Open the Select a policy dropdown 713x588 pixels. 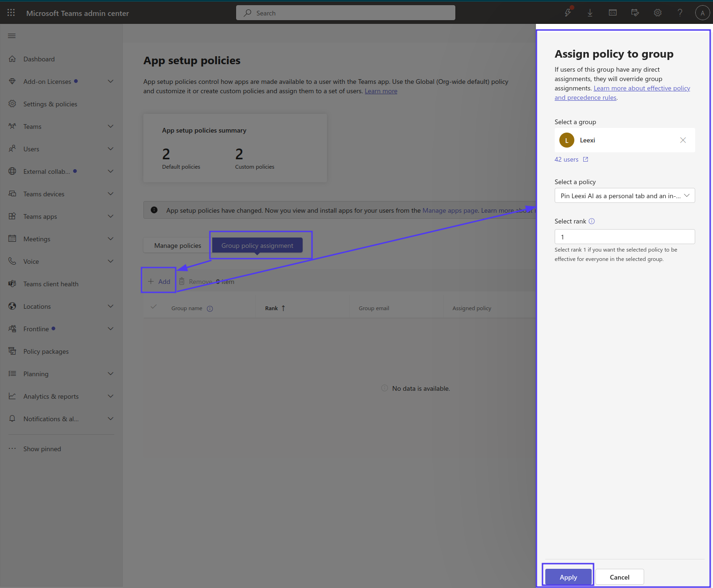[624, 196]
